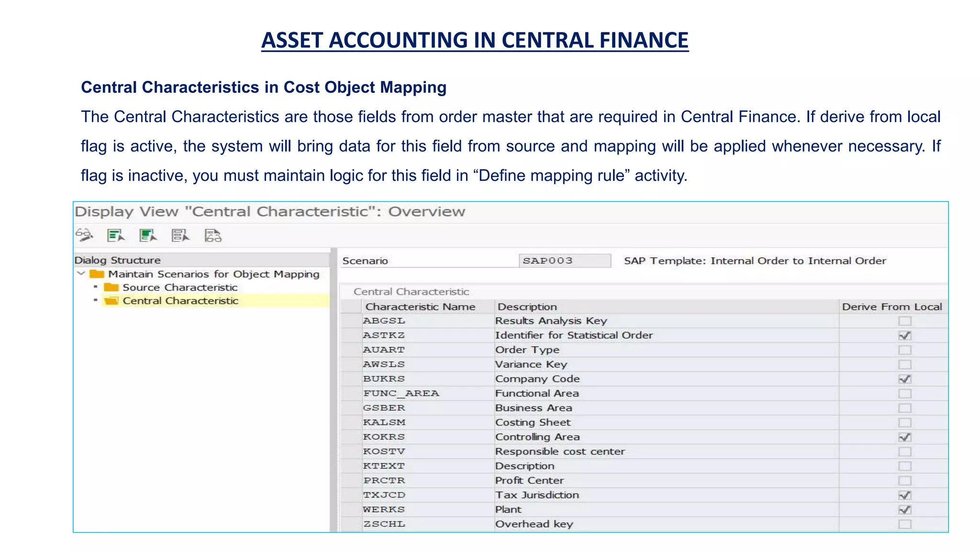This screenshot has width=980, height=551.
Task: Toggle Derive From Local for KOKRS Controlling Area
Action: point(904,437)
